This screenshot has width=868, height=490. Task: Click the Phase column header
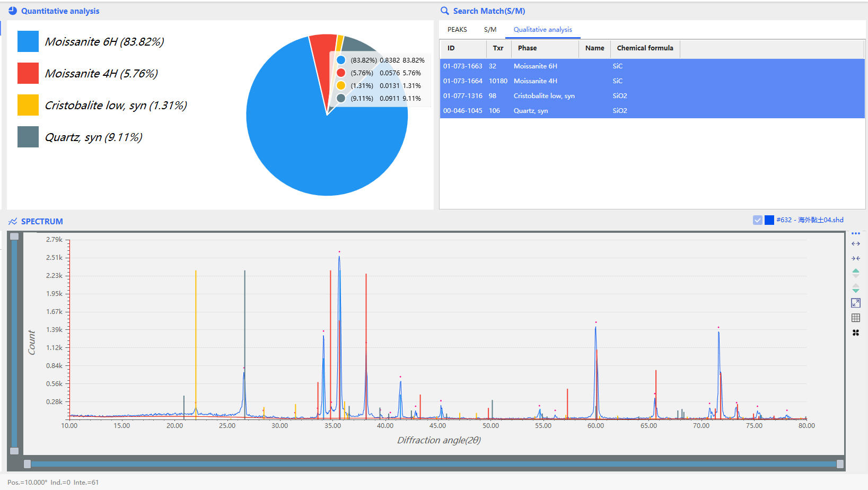point(527,48)
